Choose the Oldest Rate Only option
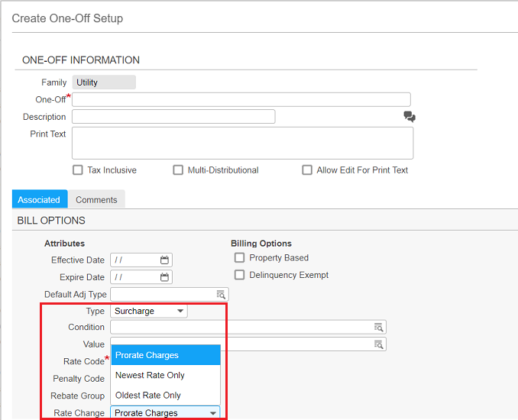 tap(148, 396)
